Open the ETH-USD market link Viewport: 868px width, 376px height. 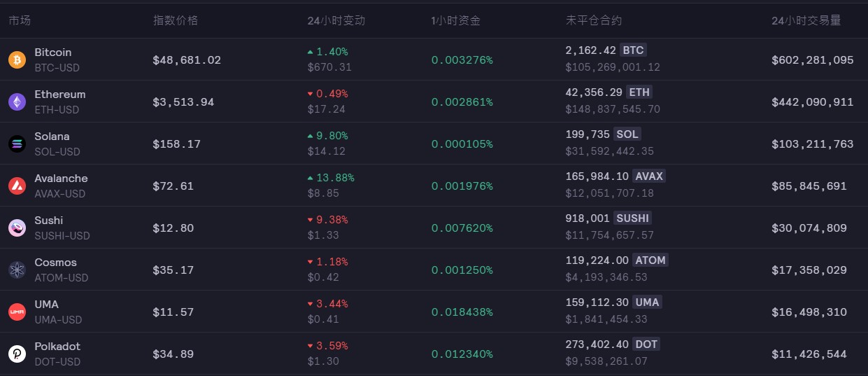[57, 110]
